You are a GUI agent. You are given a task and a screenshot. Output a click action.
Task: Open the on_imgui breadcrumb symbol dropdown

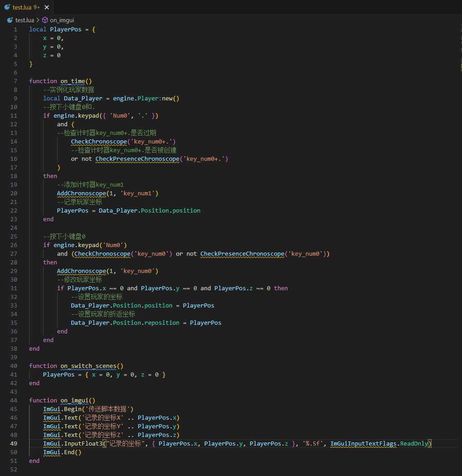tap(62, 20)
